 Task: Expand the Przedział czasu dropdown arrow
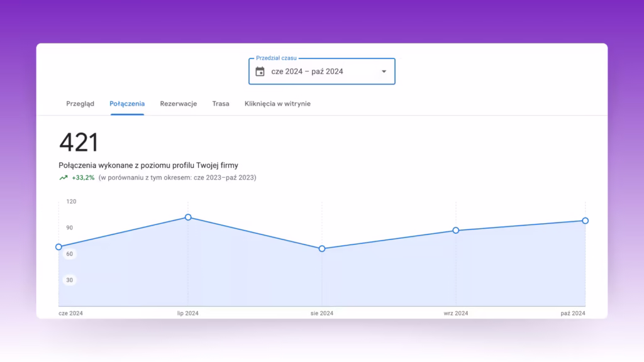pyautogui.click(x=384, y=72)
